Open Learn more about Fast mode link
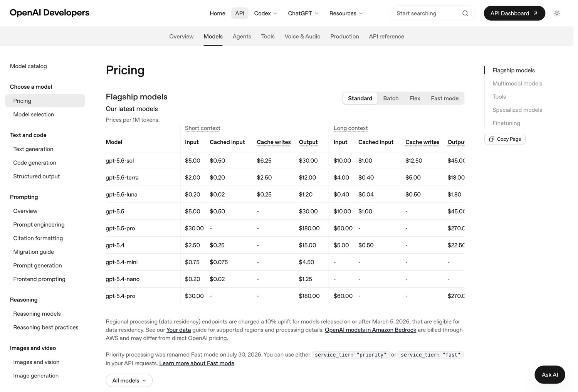Viewport: 578px width, 392px height. click(x=197, y=363)
